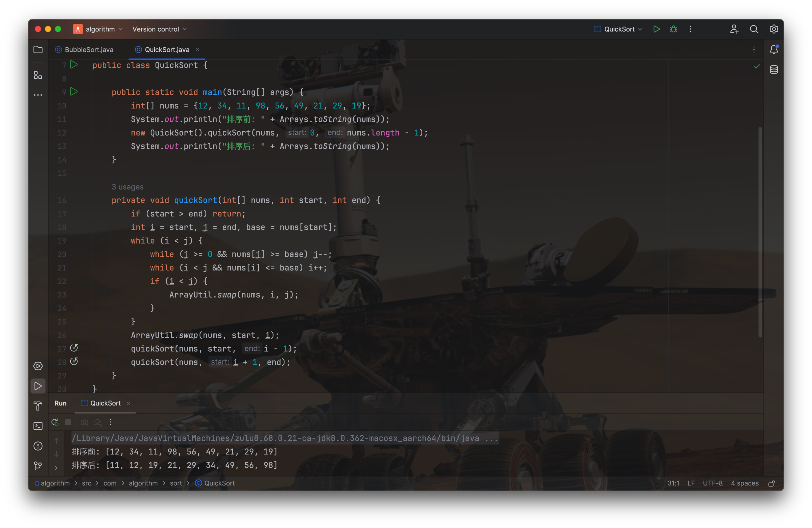Click the QuickSort class breadcrumb
The width and height of the screenshot is (812, 528).
pyautogui.click(x=215, y=483)
